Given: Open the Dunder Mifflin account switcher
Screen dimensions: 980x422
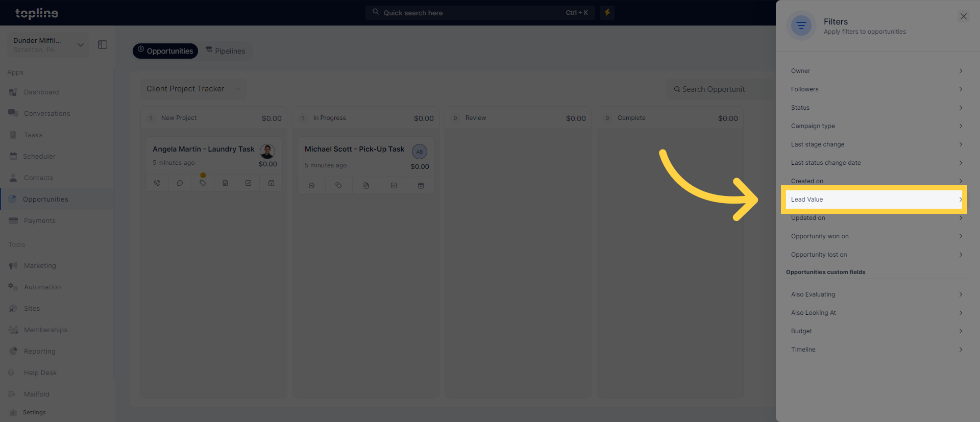Looking at the screenshot, I should coord(47,45).
